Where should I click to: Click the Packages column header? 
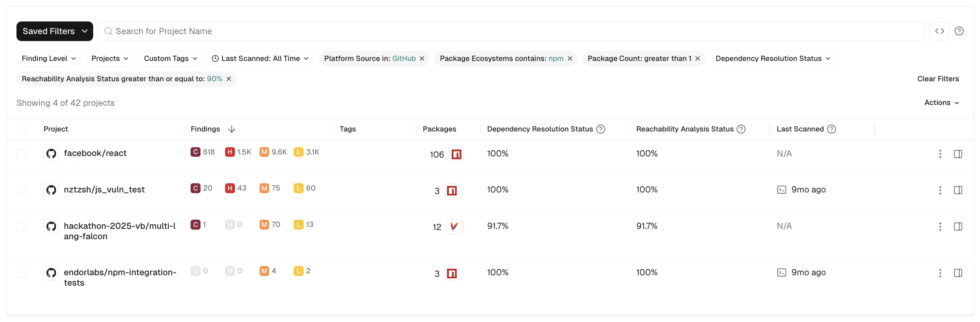click(439, 129)
